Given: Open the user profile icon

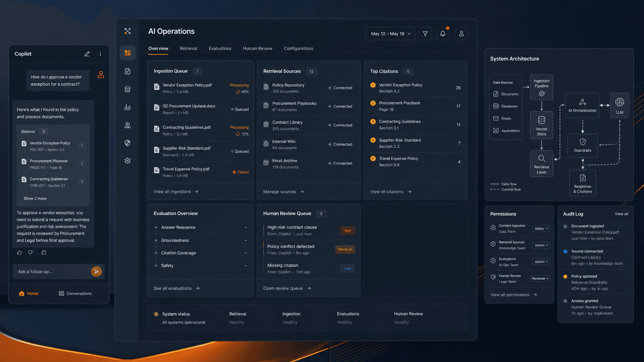Looking at the screenshot, I should click(461, 34).
